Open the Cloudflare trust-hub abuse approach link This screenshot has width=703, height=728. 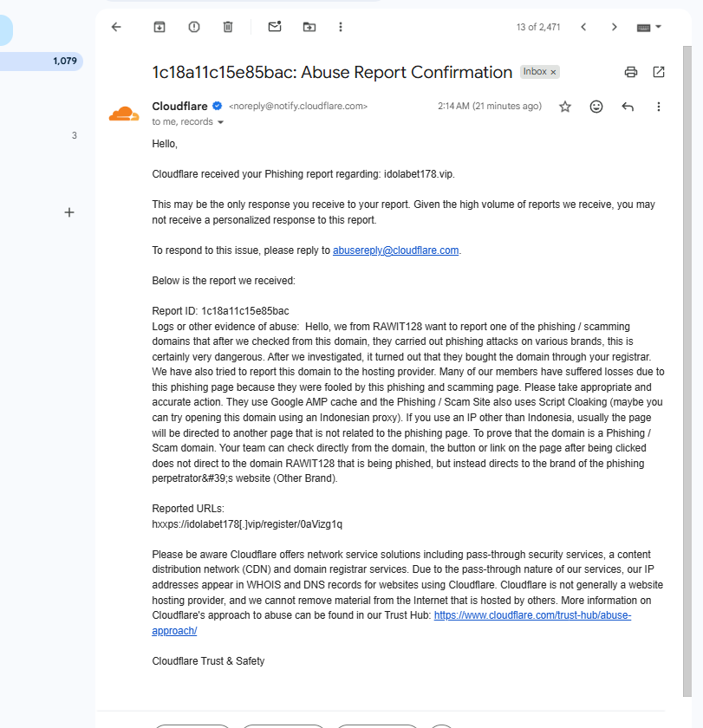[532, 615]
